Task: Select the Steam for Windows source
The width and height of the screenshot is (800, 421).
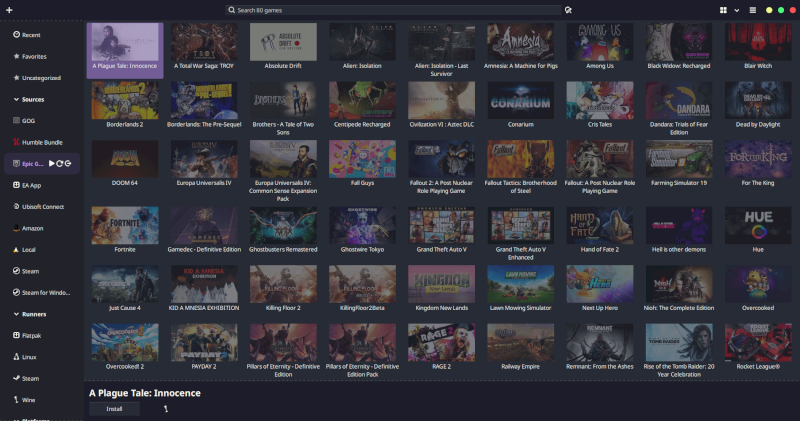Action: click(42, 292)
